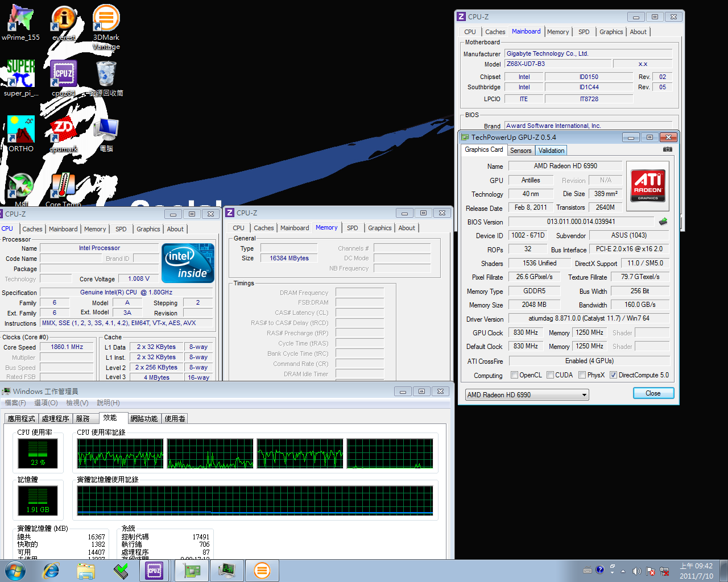Switch to the Validation tab in GPU-Z

pos(551,151)
